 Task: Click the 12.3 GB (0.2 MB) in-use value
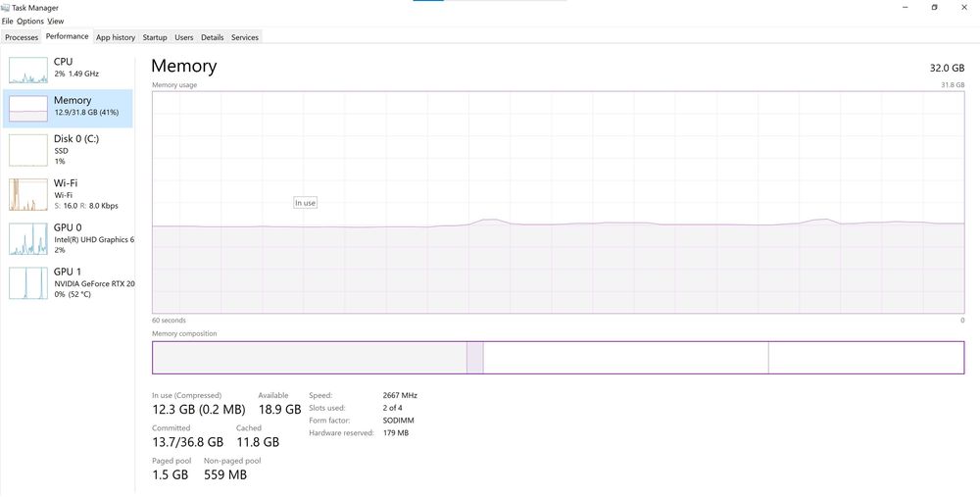tap(199, 410)
